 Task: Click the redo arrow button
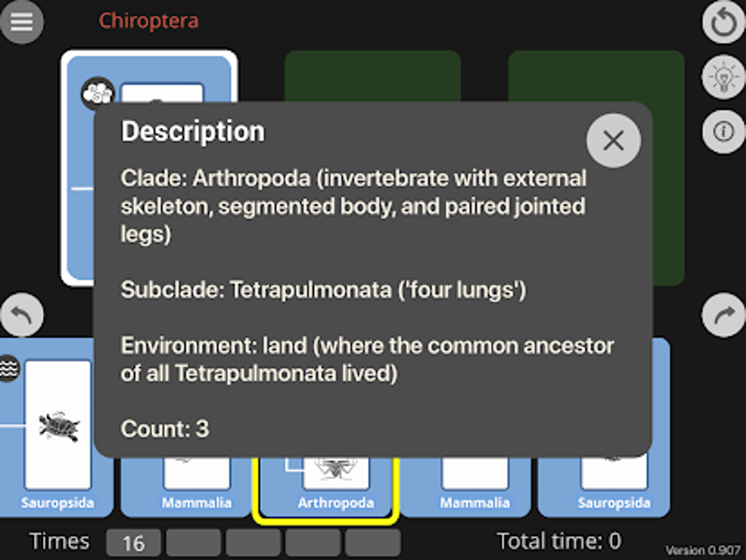point(723,317)
